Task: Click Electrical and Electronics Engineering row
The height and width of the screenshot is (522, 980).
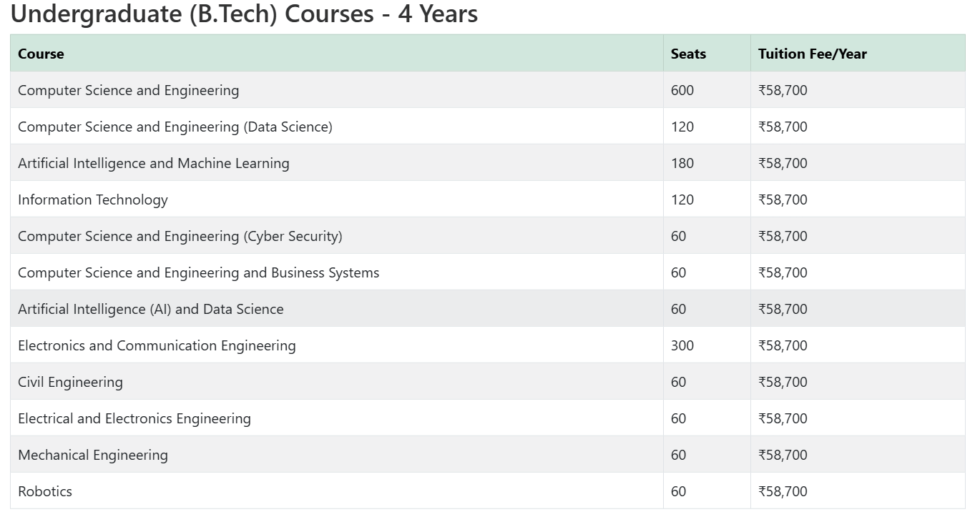Action: pos(134,418)
